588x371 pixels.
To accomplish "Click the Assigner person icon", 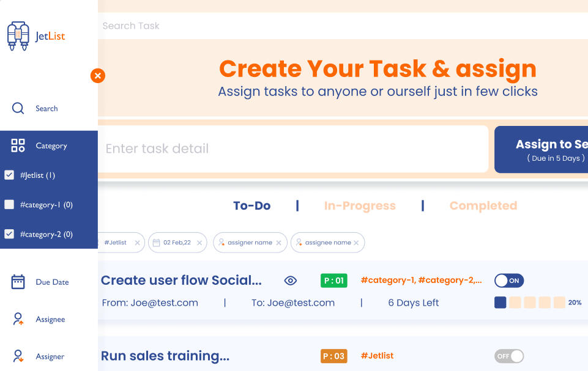I will click(x=18, y=356).
